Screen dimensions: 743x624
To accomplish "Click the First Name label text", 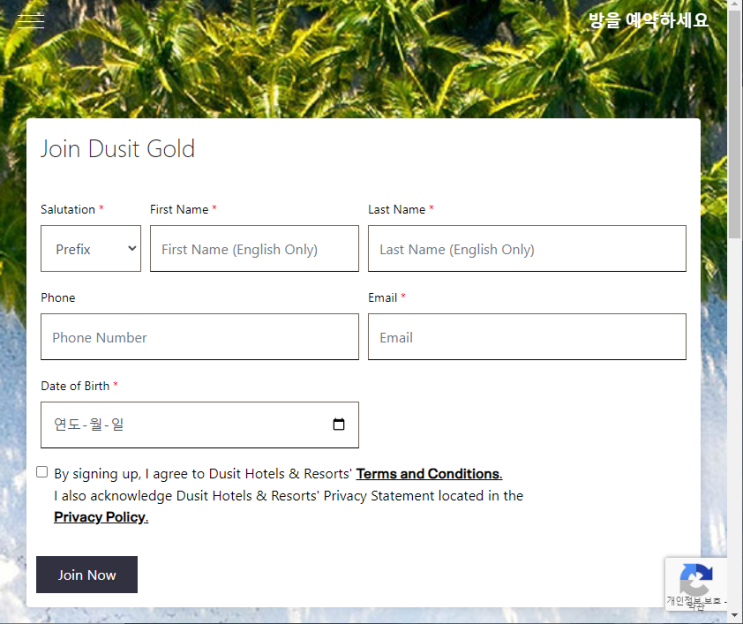I will 179,209.
